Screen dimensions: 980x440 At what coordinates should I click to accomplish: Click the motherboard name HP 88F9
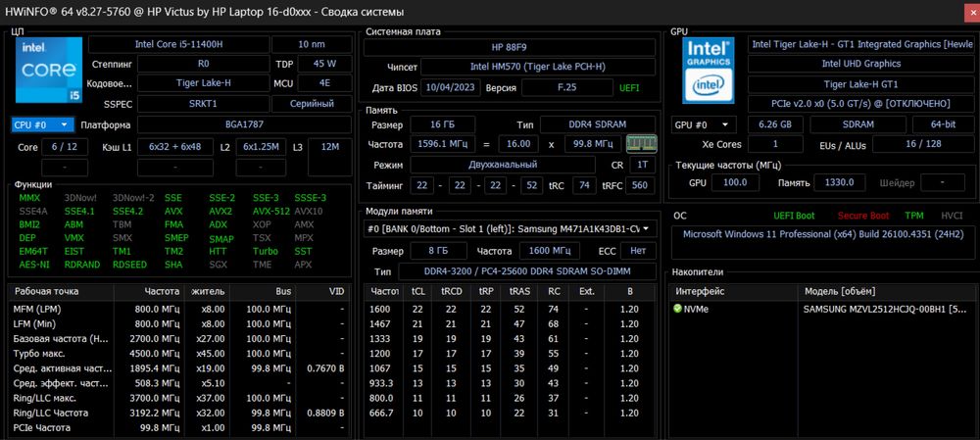[x=510, y=47]
